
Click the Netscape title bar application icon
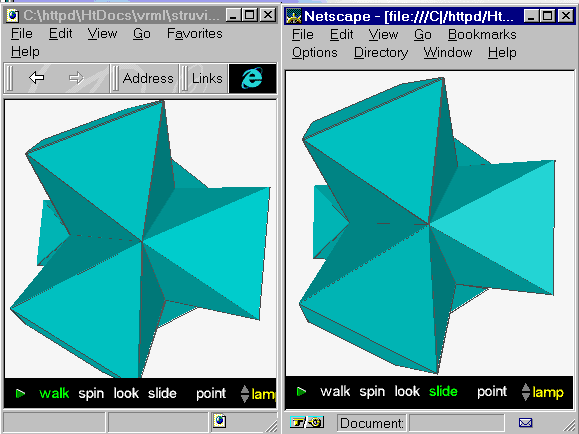pos(294,16)
